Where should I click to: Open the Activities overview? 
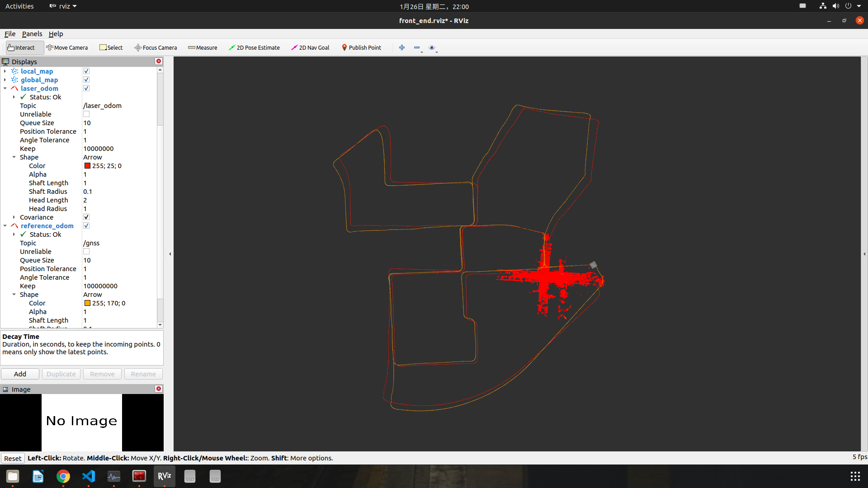(x=19, y=6)
